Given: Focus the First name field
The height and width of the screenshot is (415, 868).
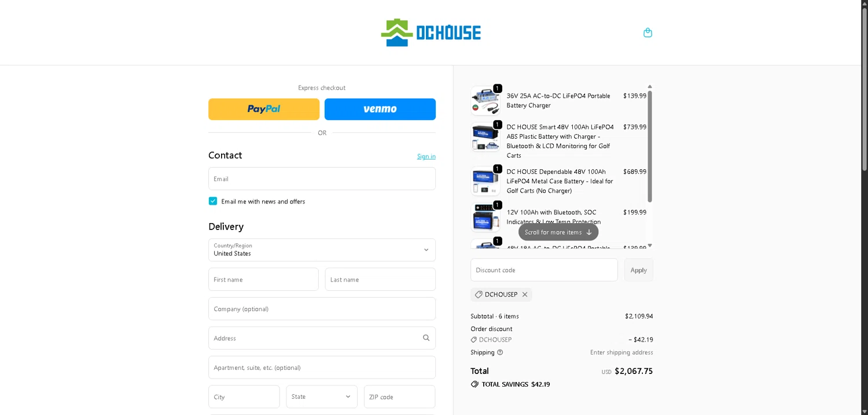Looking at the screenshot, I should coord(263,279).
